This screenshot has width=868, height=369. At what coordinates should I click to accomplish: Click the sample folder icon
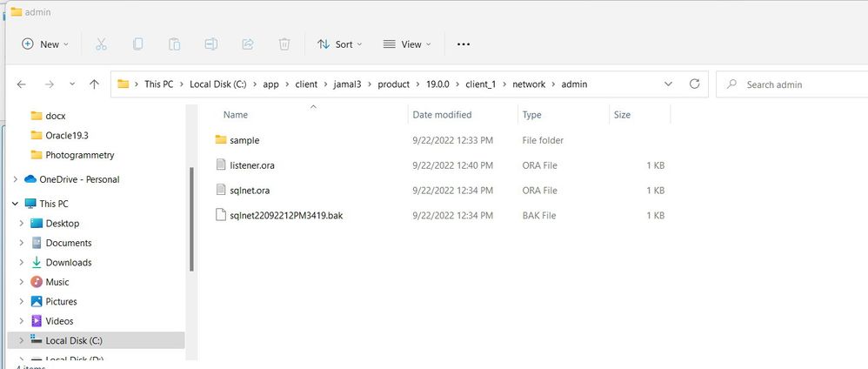pyautogui.click(x=221, y=139)
